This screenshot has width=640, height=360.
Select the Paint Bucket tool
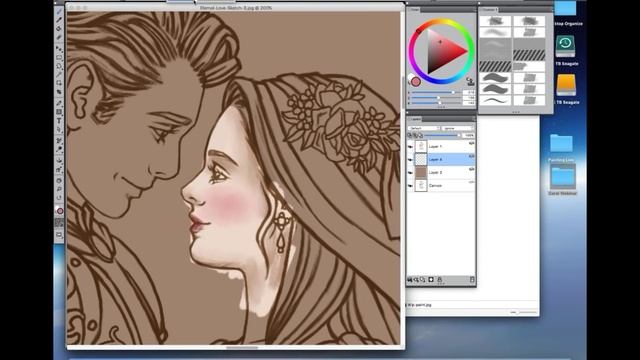tap(59, 28)
